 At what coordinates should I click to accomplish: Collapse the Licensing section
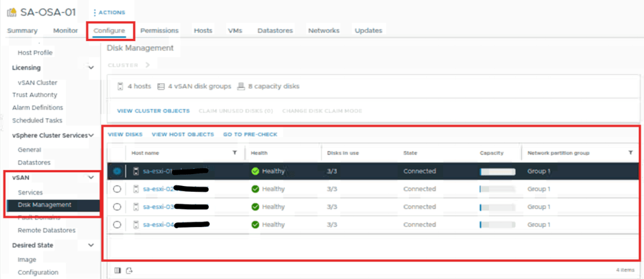pos(90,67)
